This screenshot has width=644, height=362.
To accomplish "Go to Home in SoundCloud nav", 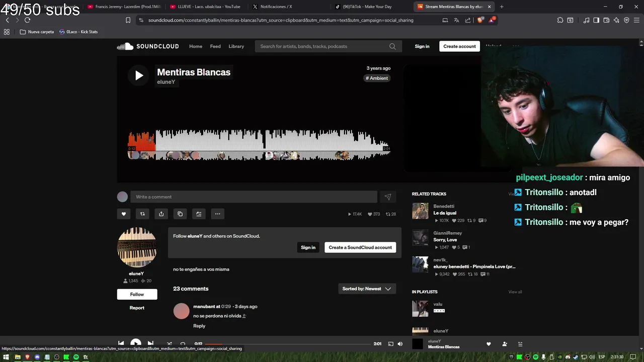I will (x=196, y=46).
